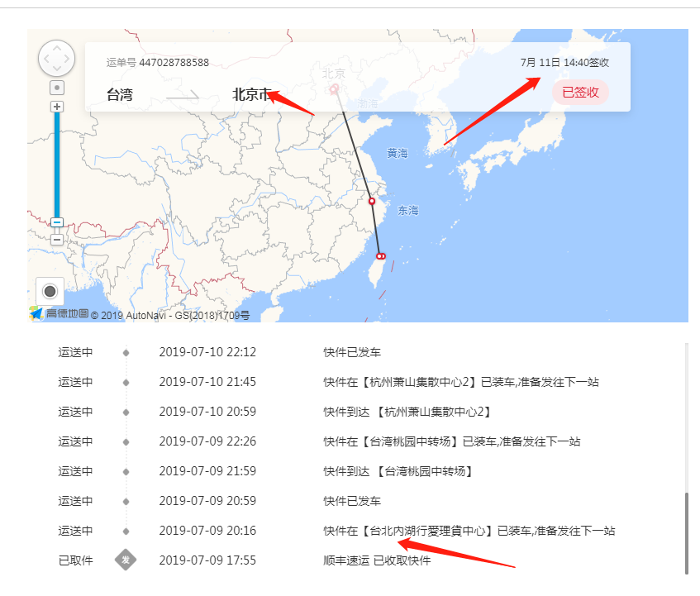Click the timestamp 2019-07-10 22:12
Viewport: 700px width, 596px height.
coord(207,352)
